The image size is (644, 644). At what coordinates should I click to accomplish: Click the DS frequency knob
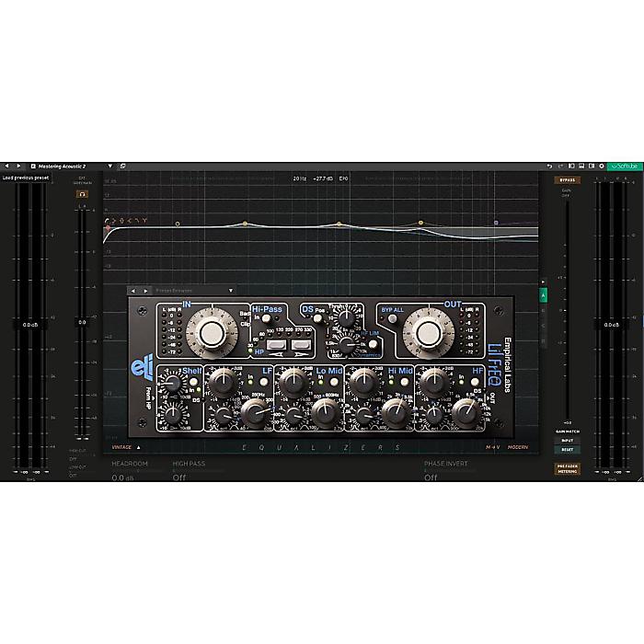347,345
